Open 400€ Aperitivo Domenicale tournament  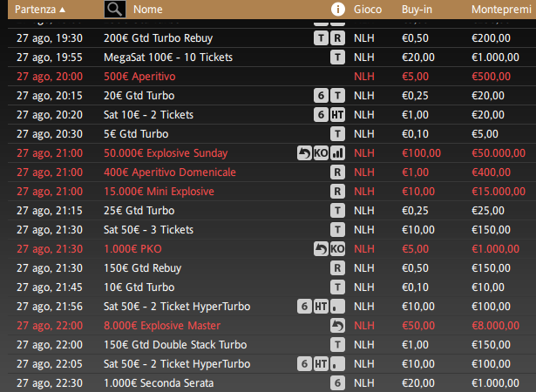point(272,172)
